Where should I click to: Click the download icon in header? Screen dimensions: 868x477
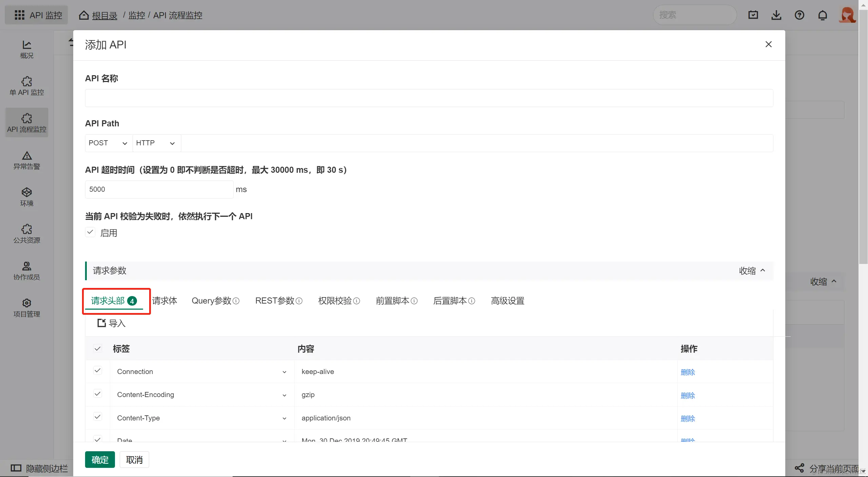[776, 15]
